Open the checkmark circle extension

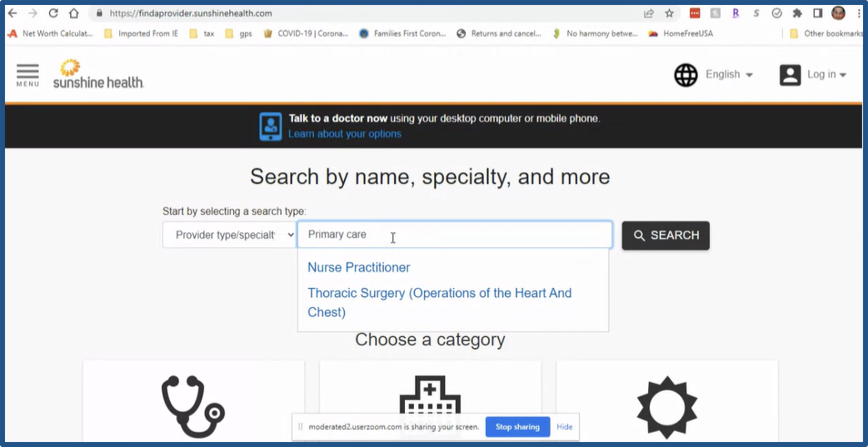click(776, 13)
